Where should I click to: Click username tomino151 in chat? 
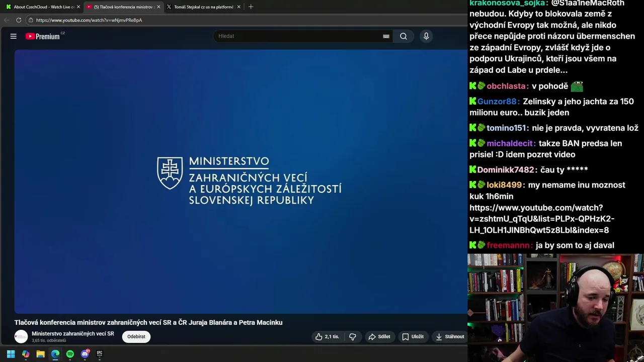tap(506, 128)
